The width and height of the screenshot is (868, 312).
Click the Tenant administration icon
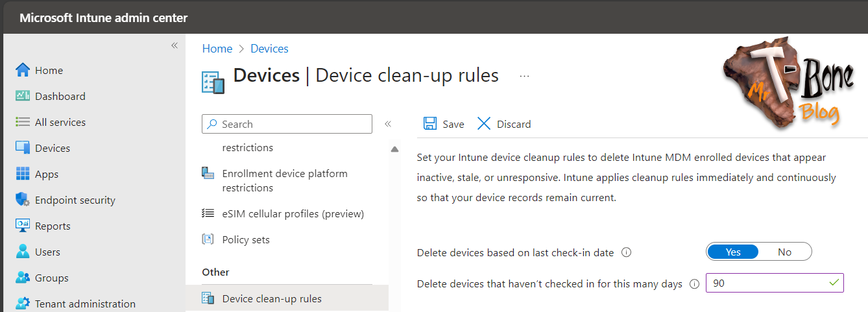[x=23, y=304]
